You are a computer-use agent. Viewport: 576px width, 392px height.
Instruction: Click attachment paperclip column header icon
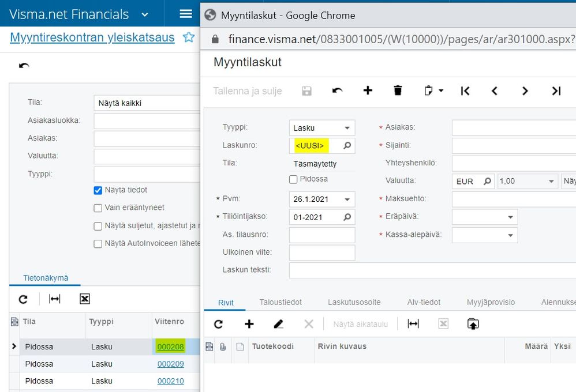click(223, 346)
